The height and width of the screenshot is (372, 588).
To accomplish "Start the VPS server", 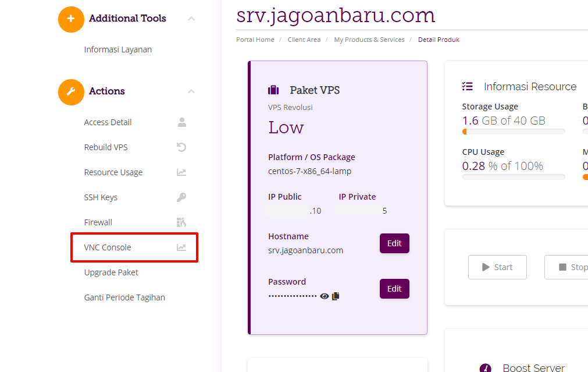I will [497, 267].
